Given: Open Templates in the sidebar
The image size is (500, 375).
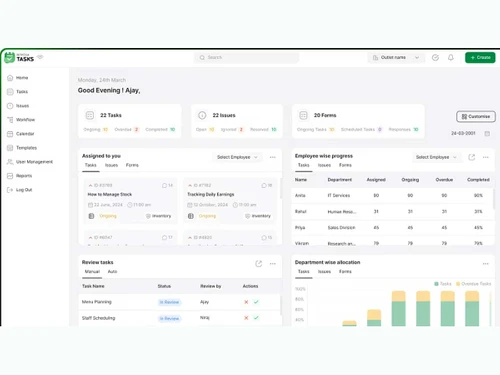Looking at the screenshot, I should tap(22, 148).
